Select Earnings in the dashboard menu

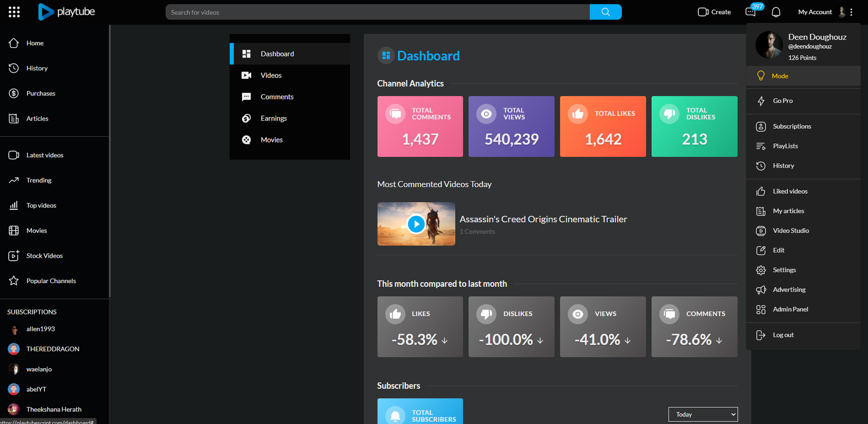click(273, 118)
